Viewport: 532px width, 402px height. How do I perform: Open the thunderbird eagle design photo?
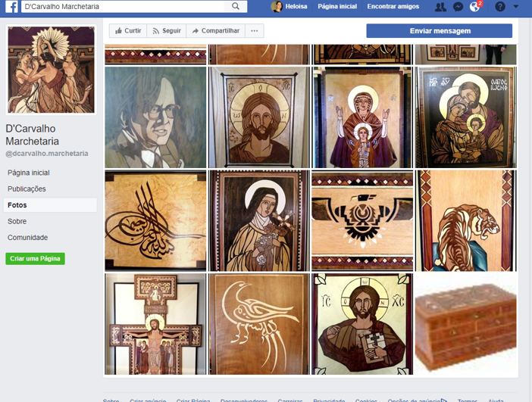tap(362, 220)
